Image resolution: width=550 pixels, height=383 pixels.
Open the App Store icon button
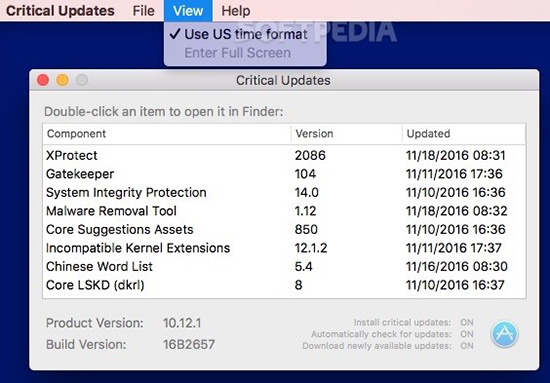pyautogui.click(x=504, y=334)
